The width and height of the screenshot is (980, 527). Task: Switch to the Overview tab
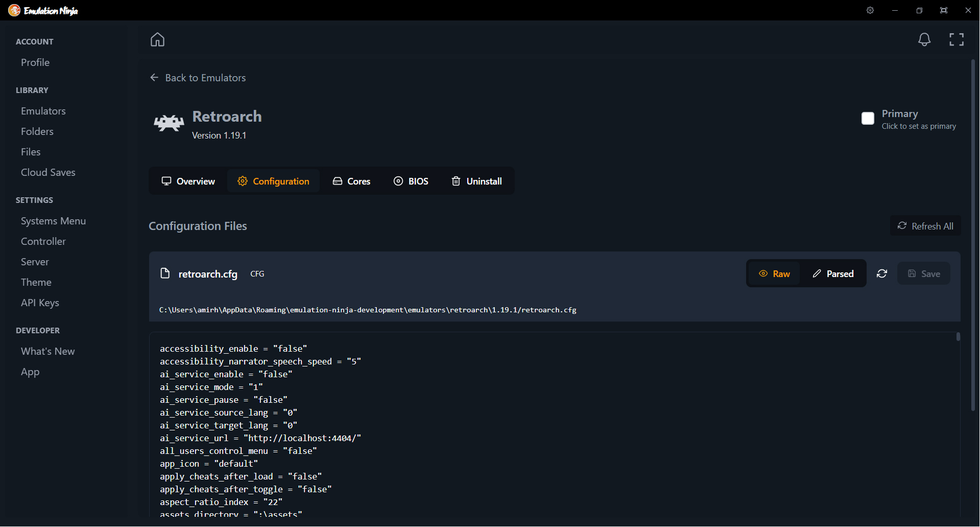point(187,181)
